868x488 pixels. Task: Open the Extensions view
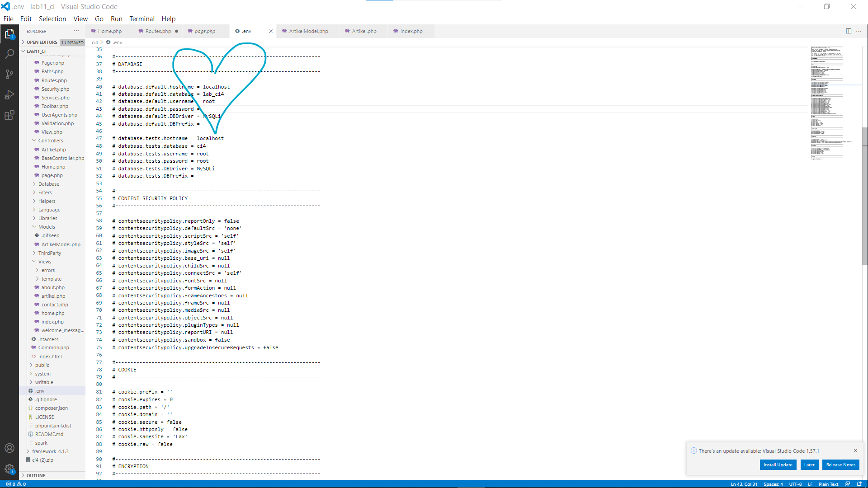pyautogui.click(x=9, y=115)
